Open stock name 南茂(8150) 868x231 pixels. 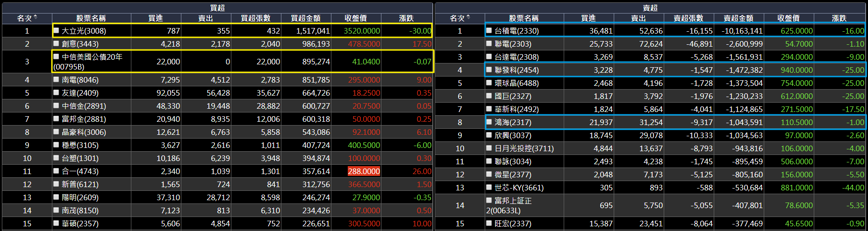tap(80, 210)
